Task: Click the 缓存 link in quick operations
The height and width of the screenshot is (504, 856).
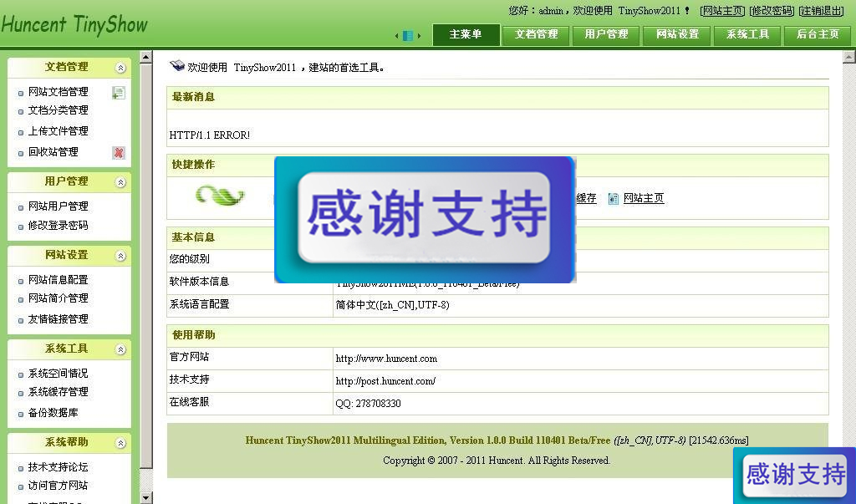Action: (587, 198)
